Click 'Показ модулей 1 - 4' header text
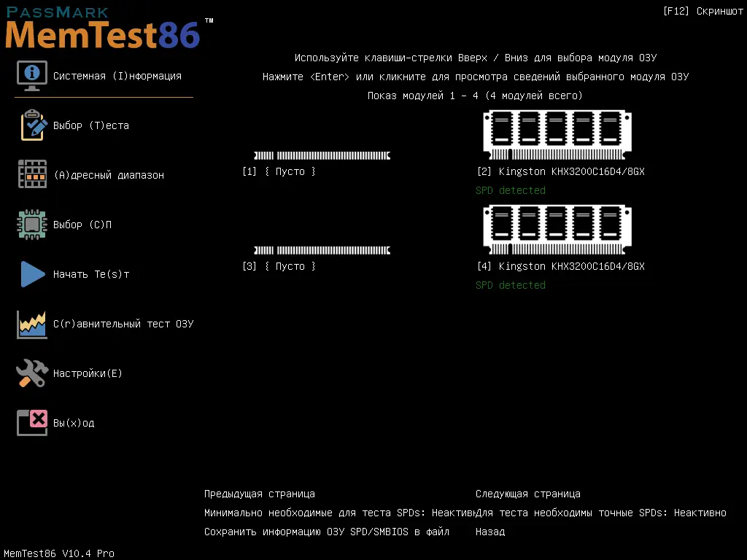This screenshot has width=747, height=560. (475, 96)
